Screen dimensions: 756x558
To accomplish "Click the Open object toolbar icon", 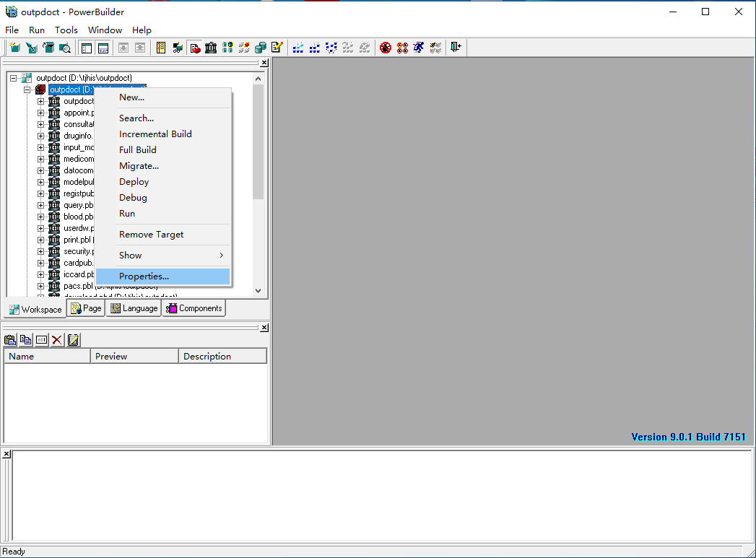I will coord(48,47).
